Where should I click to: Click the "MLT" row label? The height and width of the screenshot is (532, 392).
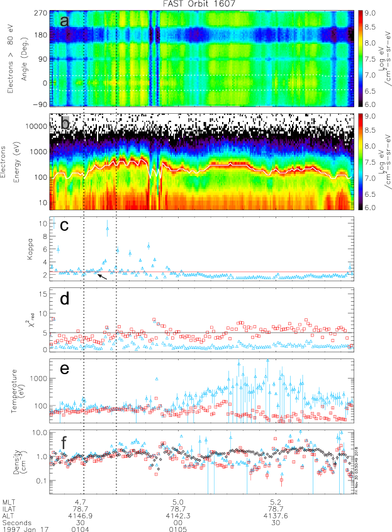tap(9, 502)
